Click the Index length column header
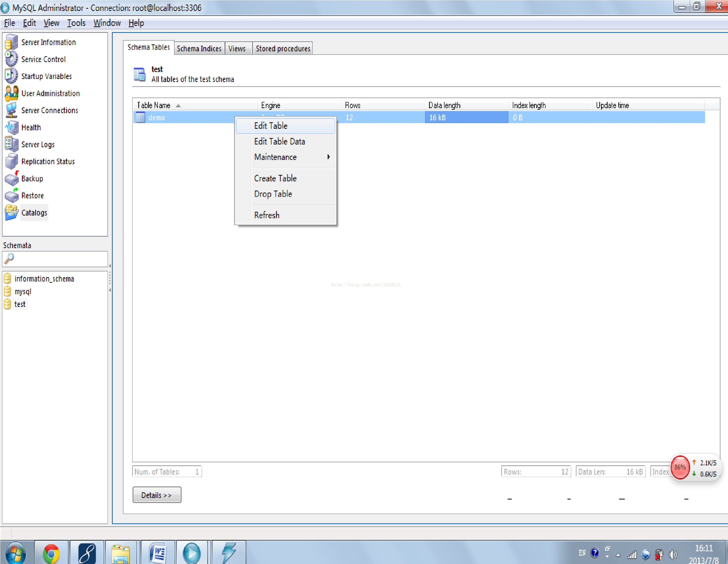Viewport: 728px width, 564px height. [550, 105]
